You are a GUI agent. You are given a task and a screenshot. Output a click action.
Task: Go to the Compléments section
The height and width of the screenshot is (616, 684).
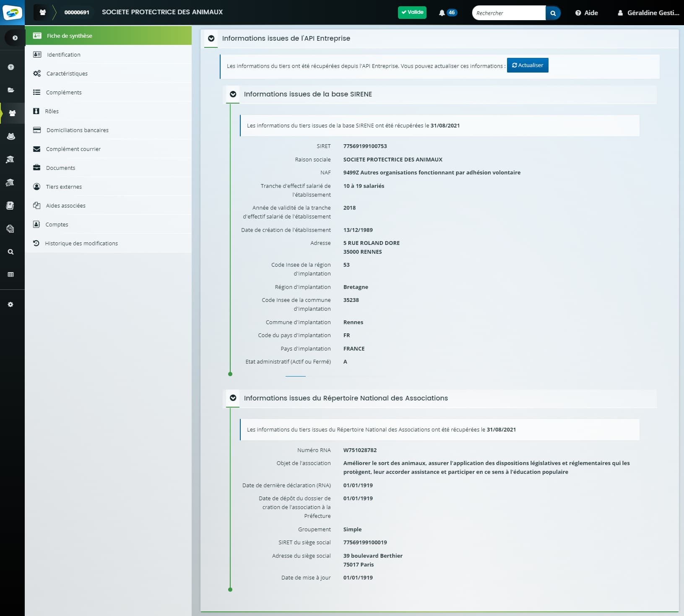pyautogui.click(x=108, y=92)
